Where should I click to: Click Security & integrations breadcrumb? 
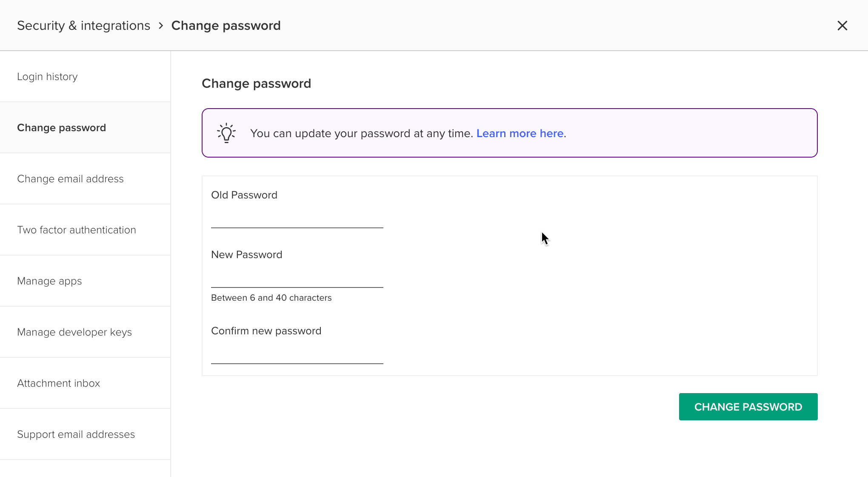click(x=83, y=26)
